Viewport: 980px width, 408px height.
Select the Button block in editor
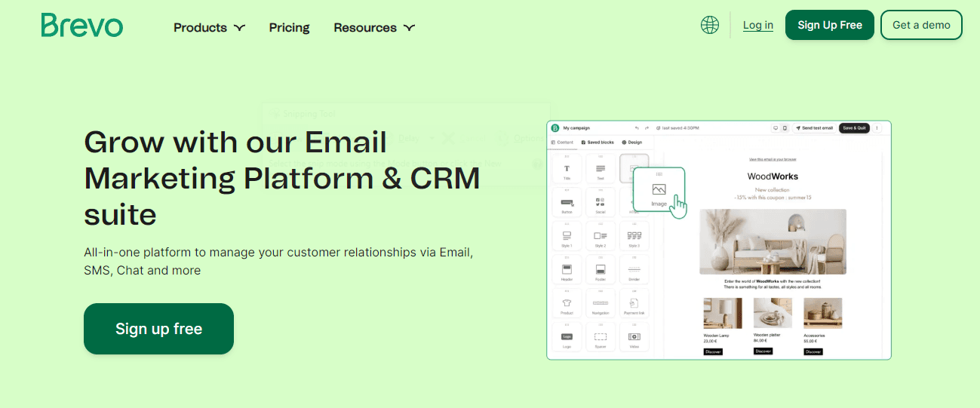click(x=567, y=203)
